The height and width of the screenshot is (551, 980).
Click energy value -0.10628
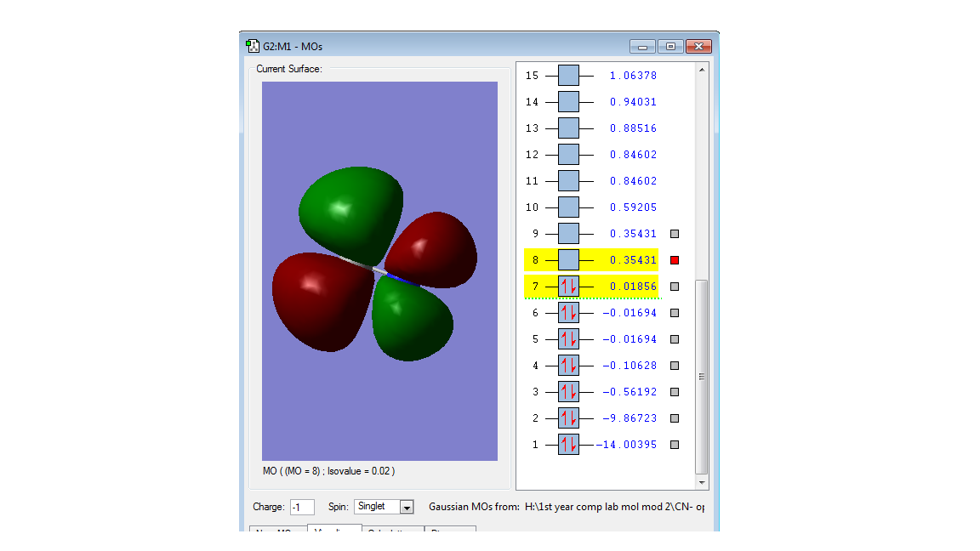(x=630, y=366)
